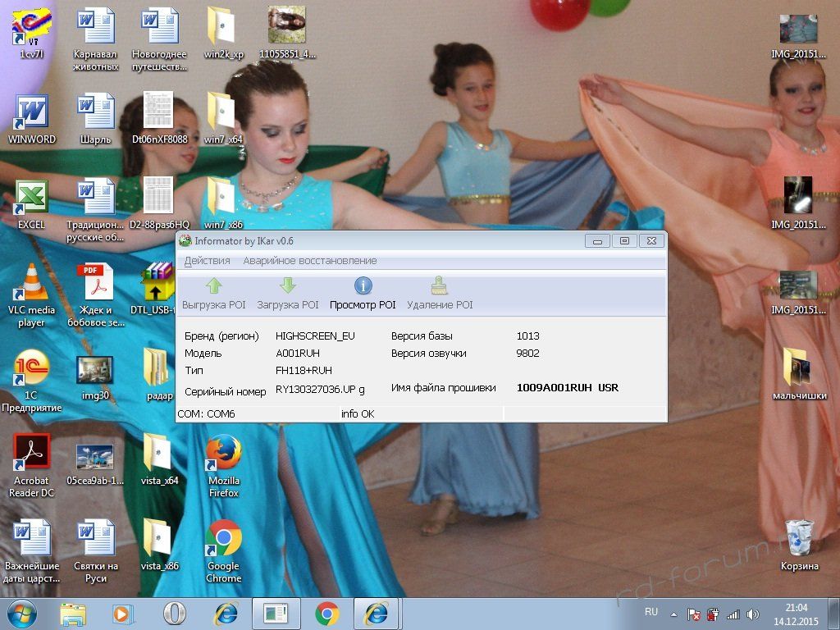This screenshot has height=630, width=840.
Task: Select the Корзина recycle bin icon
Action: 799,545
